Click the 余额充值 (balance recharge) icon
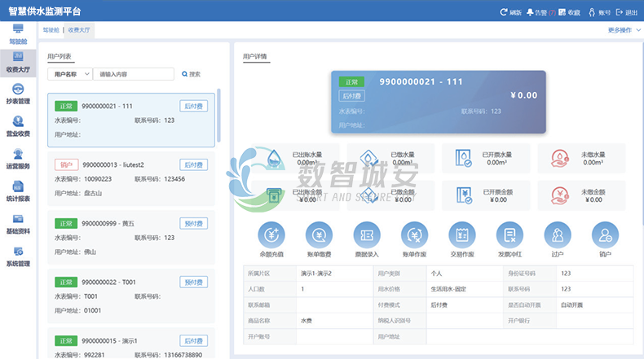The height and width of the screenshot is (359, 644). tap(271, 234)
